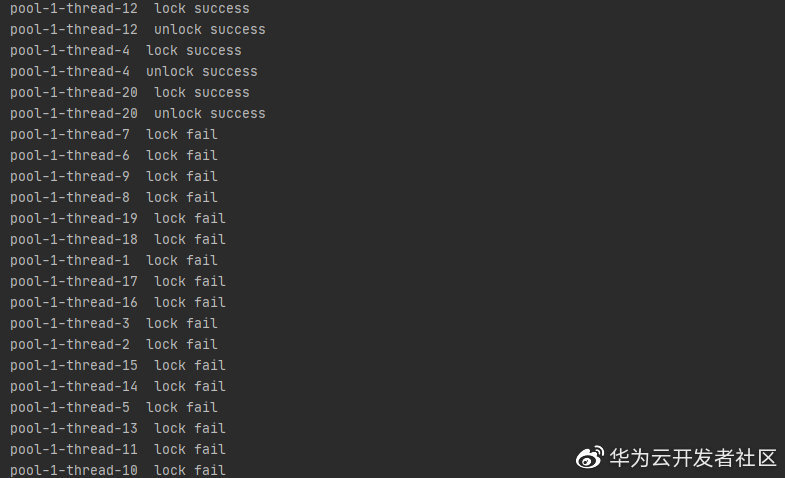Click the pool-1-thread-20 lock success line
Screen dimensions: 785x478
[130, 93]
